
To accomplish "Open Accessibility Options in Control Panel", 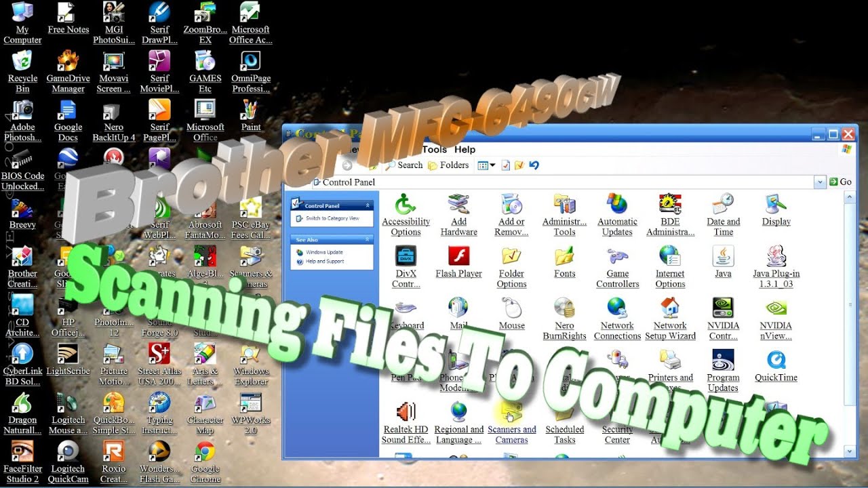I will [x=406, y=215].
